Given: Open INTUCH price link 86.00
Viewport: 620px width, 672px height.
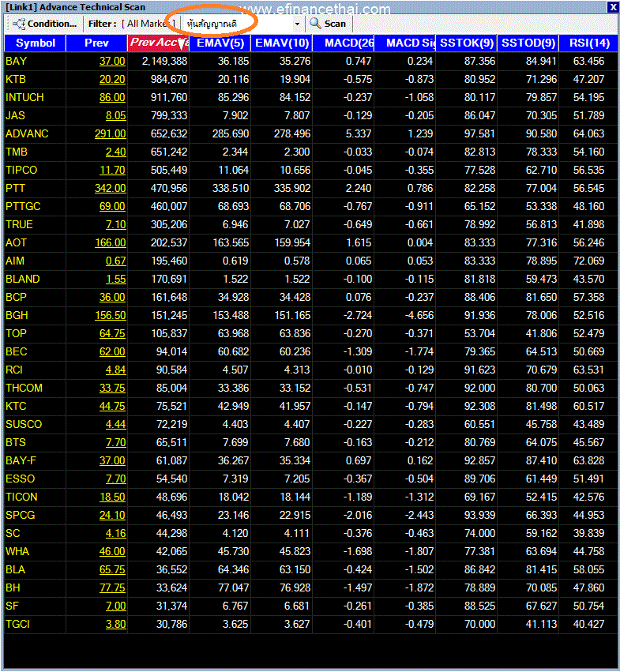Looking at the screenshot, I should point(112,98).
